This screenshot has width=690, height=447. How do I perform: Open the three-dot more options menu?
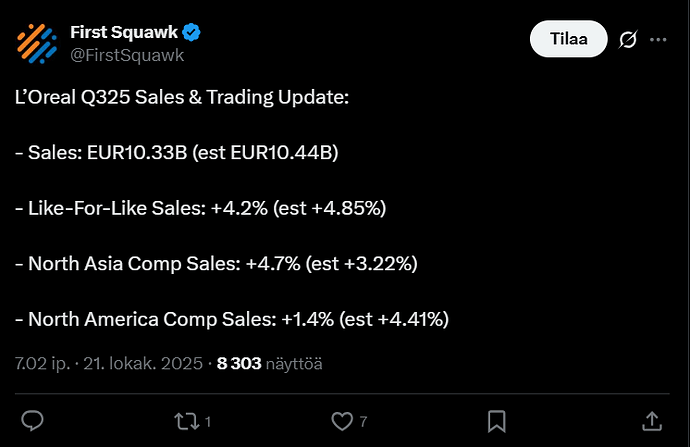point(658,39)
